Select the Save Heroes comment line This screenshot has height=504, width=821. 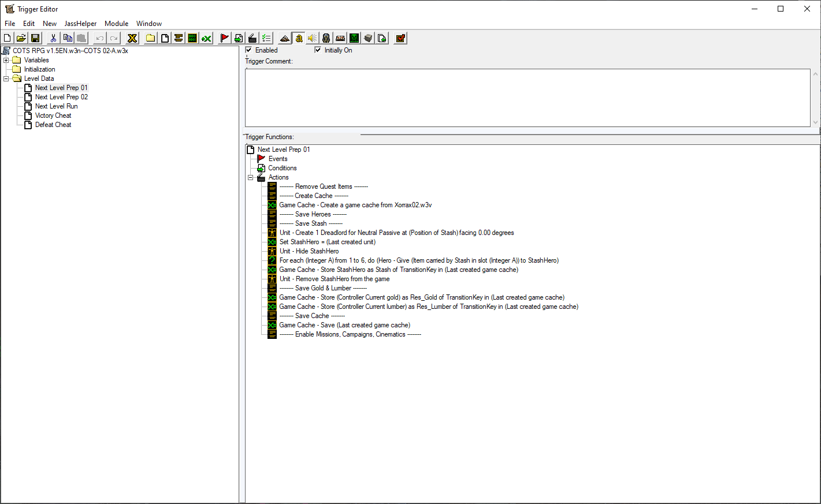click(313, 214)
